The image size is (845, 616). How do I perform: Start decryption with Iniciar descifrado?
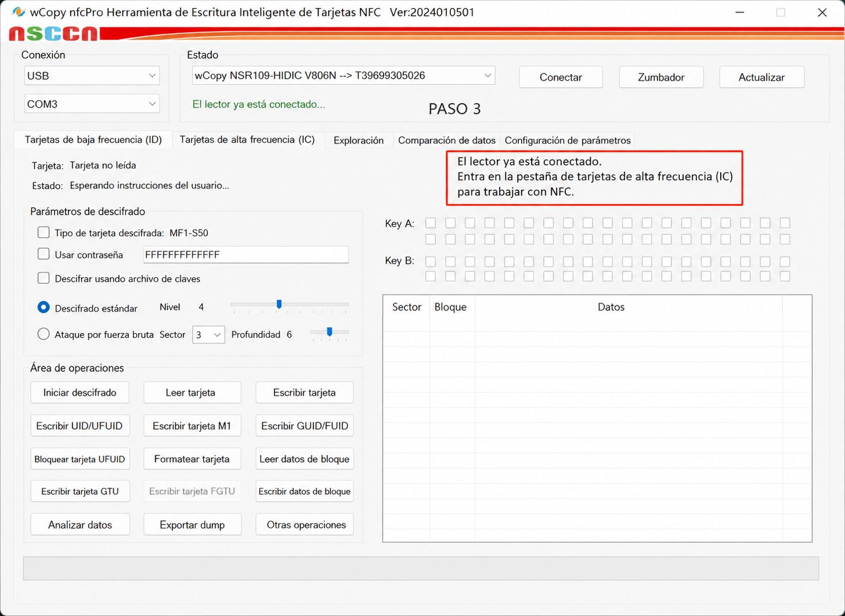[x=80, y=393]
